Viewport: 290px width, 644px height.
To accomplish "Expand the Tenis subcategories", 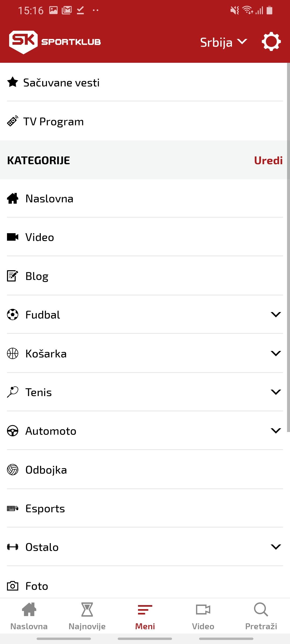I will coord(276,392).
